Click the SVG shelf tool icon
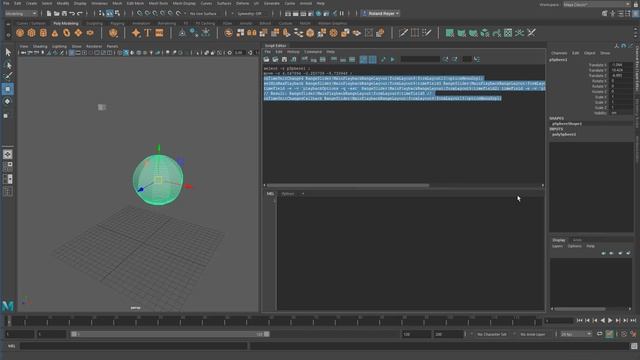This screenshot has height=360, width=640. click(x=160, y=33)
